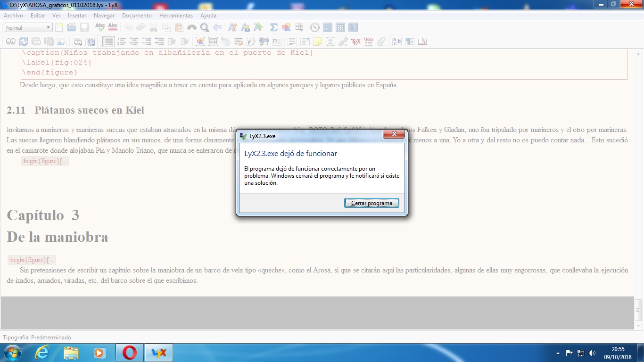644x362 pixels.
Task: Create a new document with toolbar icon
Action: pyautogui.click(x=59, y=27)
